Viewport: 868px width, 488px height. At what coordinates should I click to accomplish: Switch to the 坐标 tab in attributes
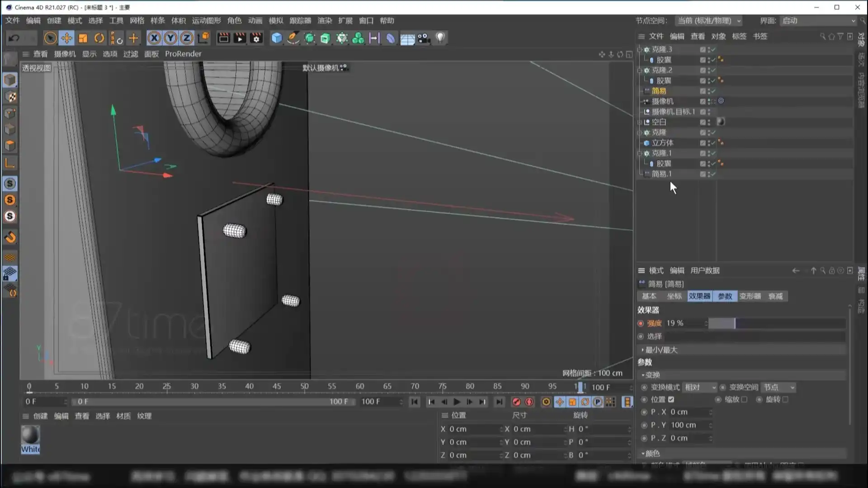(674, 296)
